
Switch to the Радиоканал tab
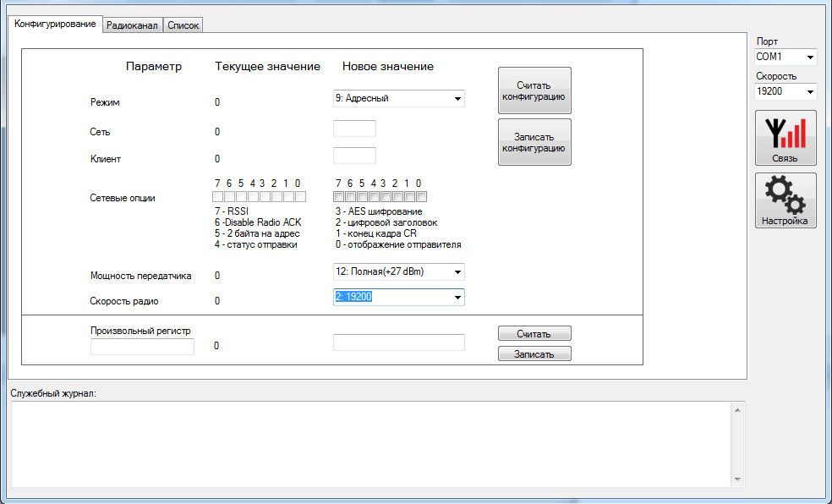point(131,25)
